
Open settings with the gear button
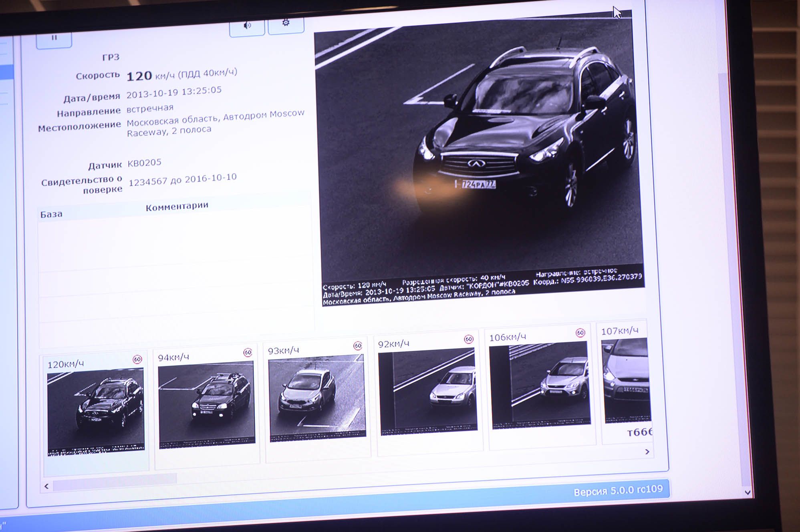point(286,25)
